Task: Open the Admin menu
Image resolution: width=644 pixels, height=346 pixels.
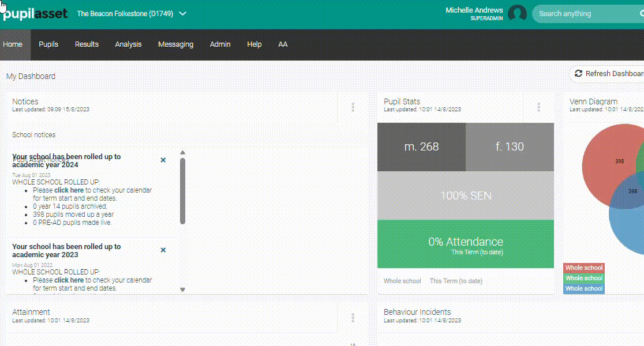Action: click(220, 44)
